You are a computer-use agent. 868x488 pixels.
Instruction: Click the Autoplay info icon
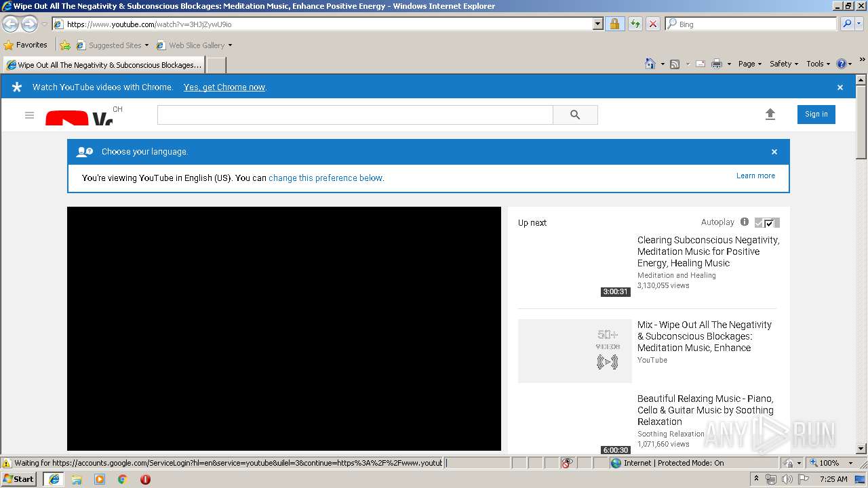[x=745, y=222]
